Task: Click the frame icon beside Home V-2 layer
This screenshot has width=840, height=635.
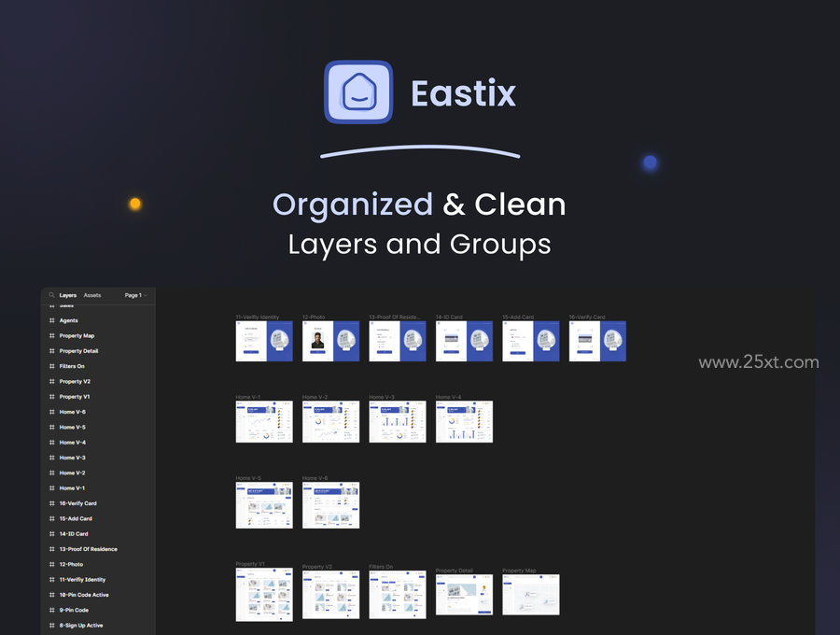Action: [52, 473]
